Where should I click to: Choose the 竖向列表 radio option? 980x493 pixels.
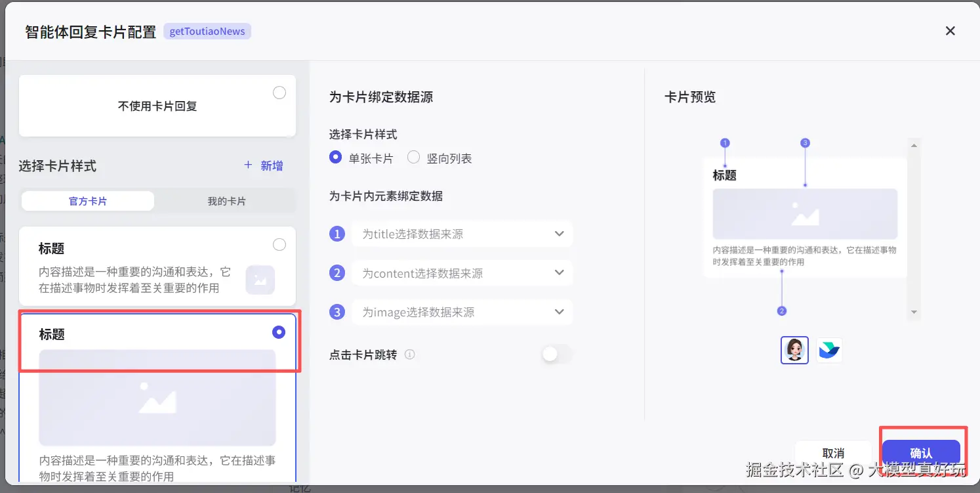tap(413, 158)
